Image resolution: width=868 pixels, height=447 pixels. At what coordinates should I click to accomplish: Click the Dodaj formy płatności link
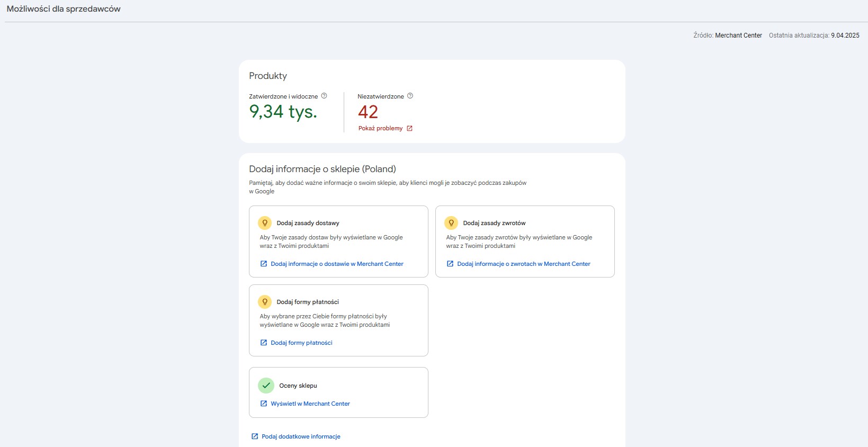click(x=301, y=343)
